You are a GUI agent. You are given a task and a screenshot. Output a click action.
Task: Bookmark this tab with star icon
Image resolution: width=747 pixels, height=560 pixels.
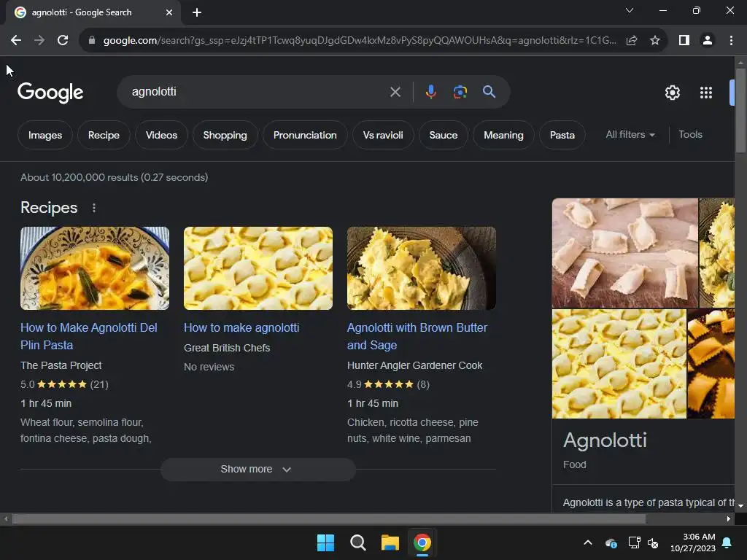[x=655, y=41]
